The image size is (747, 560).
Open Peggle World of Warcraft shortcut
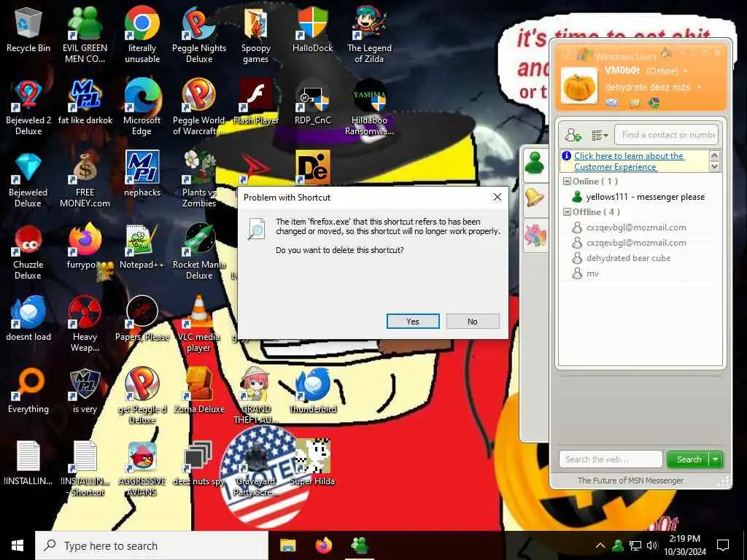click(199, 108)
